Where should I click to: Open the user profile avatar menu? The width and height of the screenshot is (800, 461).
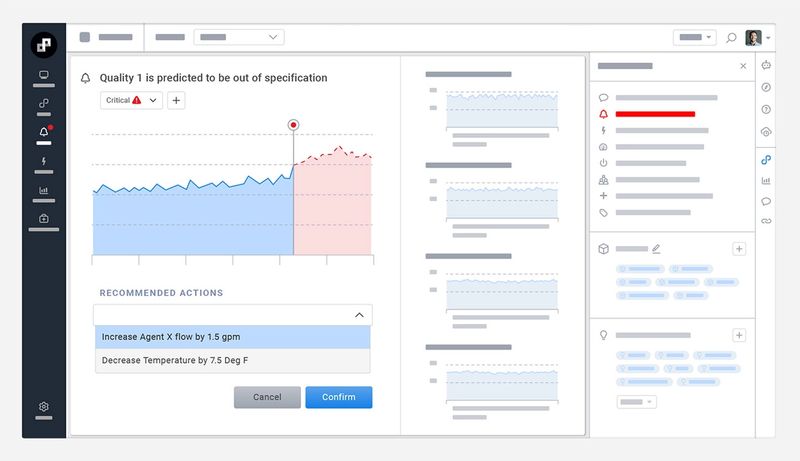click(756, 38)
